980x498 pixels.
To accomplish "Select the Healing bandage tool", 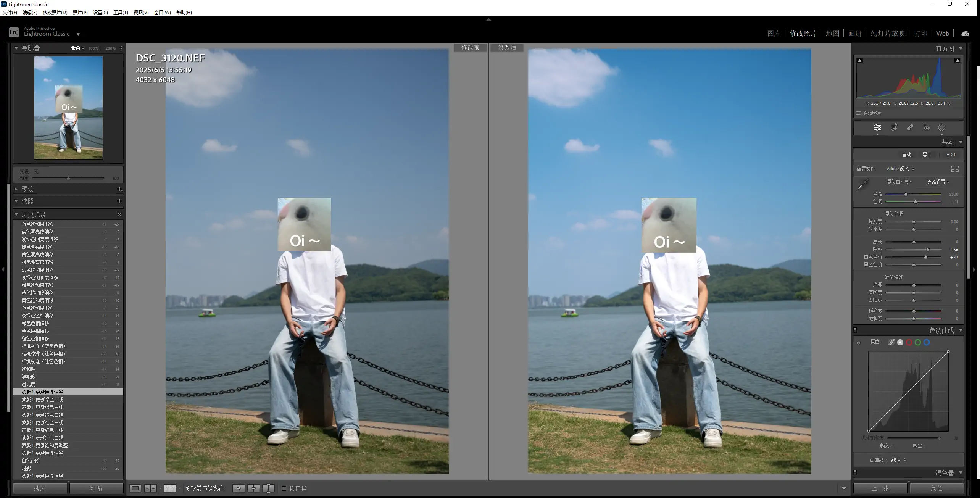I will point(911,127).
